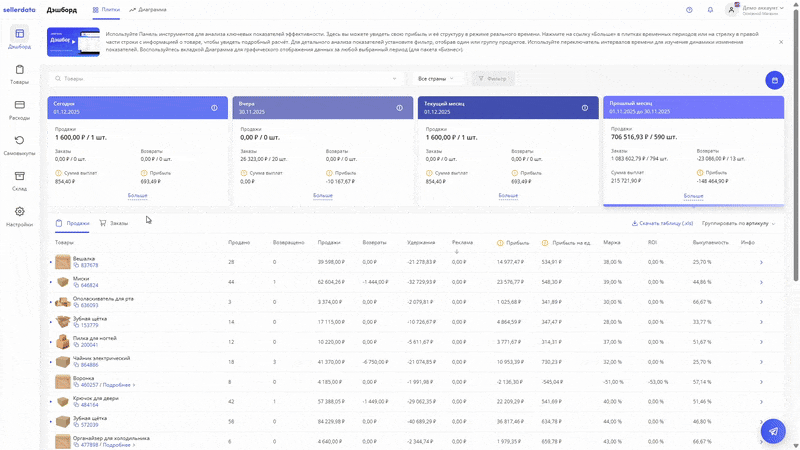The height and width of the screenshot is (450, 800).
Task: Open the Все страны dropdown
Action: tap(436, 78)
